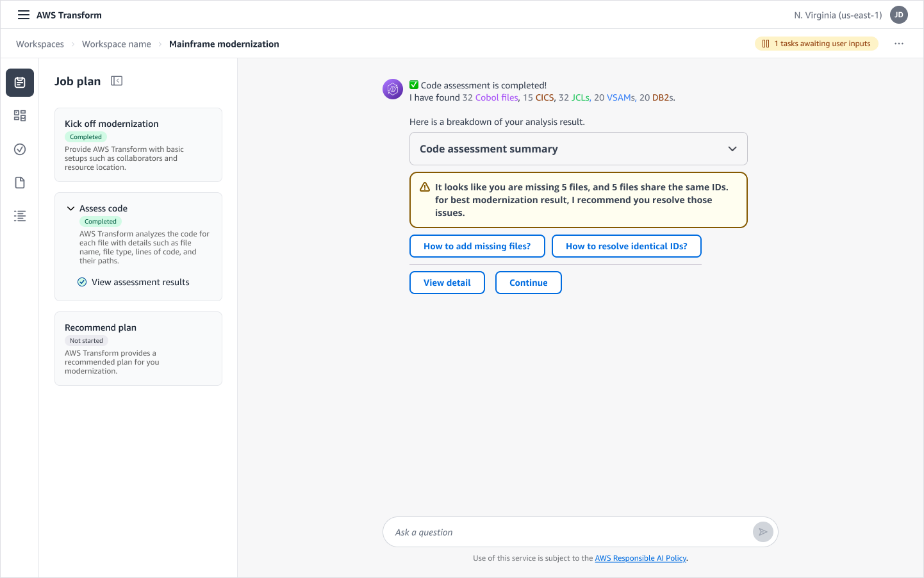Click How to add missing files button
Viewport: 924px width, 578px height.
coord(477,246)
